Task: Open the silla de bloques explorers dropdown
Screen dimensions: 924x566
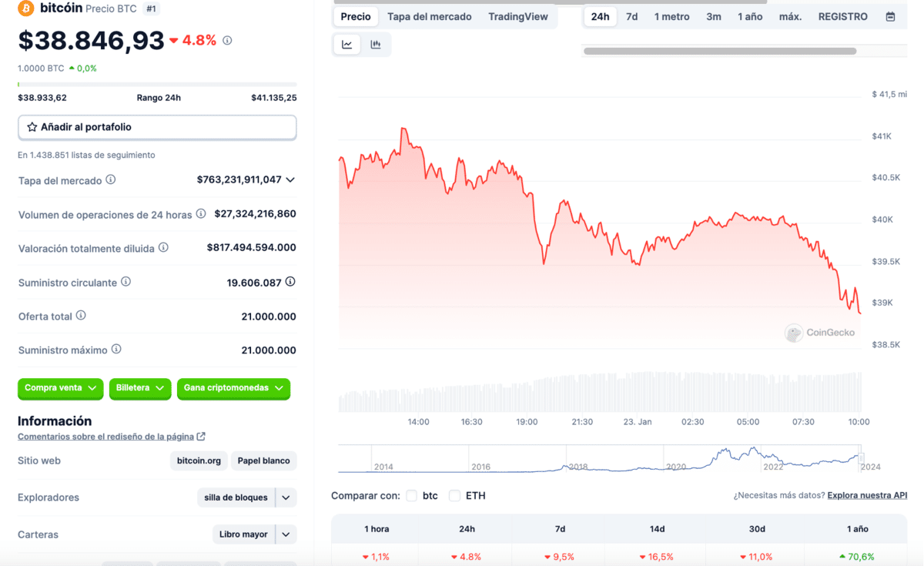Action: tap(246, 497)
